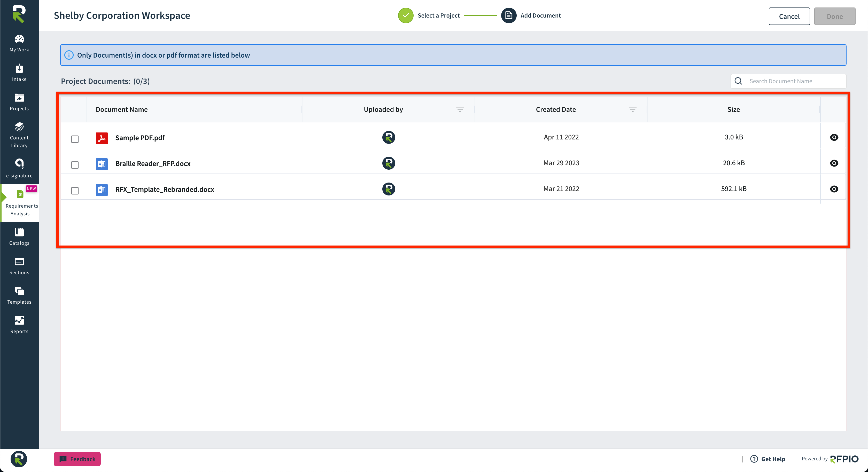Click the Add Document step icon
Viewport: 868px width, 472px height.
pos(508,15)
